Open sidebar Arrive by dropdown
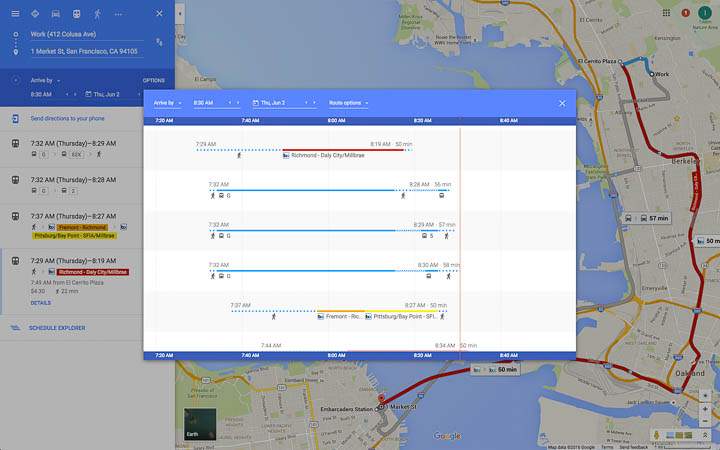This screenshot has width=720, height=450. 45,80
